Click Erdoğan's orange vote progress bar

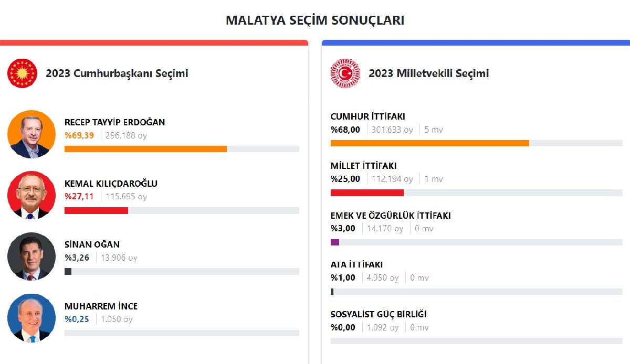point(145,149)
